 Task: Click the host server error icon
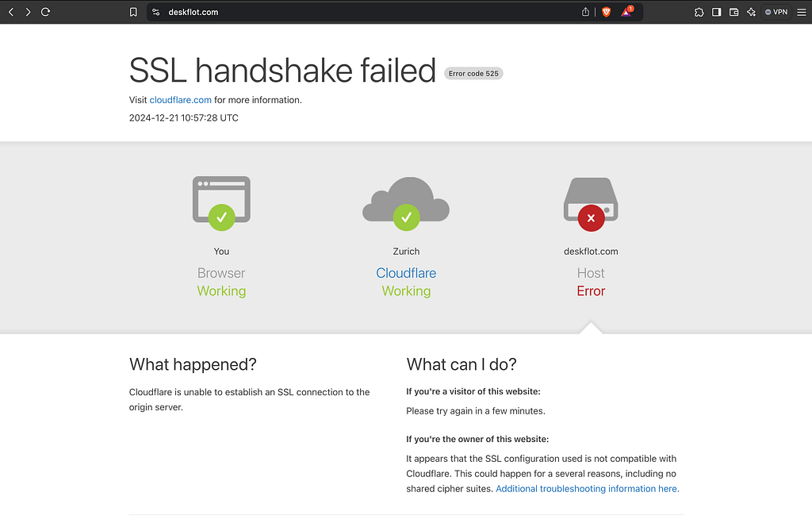[591, 204]
